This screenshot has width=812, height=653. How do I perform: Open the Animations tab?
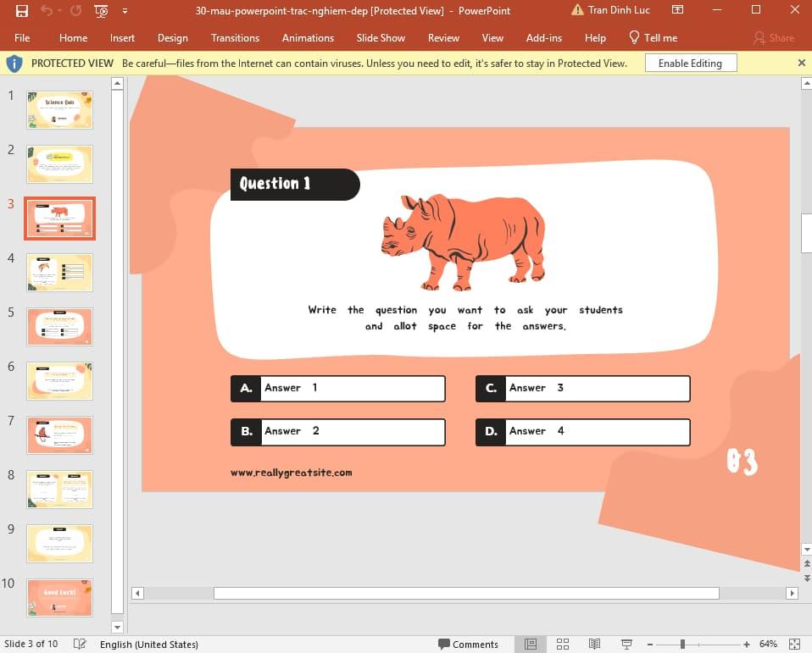(x=308, y=38)
